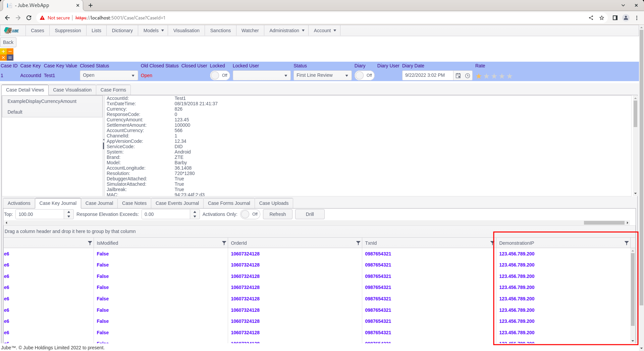
Task: Click the Back button
Action: (x=8, y=42)
